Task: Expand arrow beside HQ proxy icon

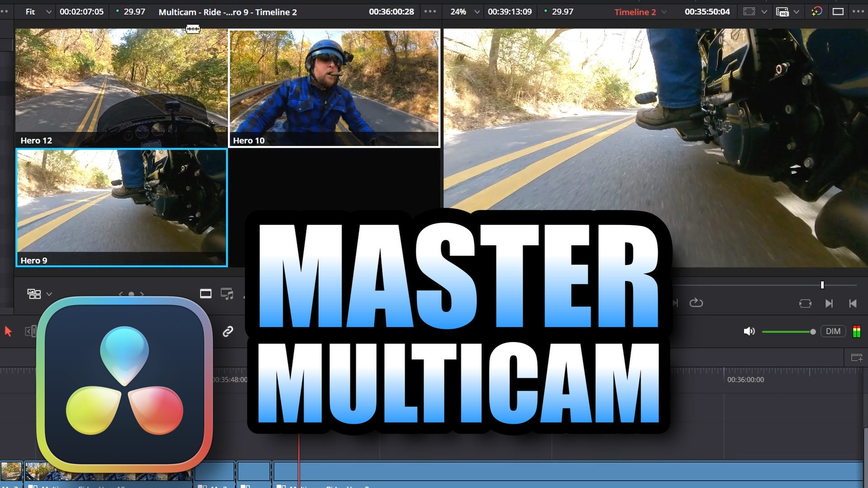Action: tap(797, 12)
